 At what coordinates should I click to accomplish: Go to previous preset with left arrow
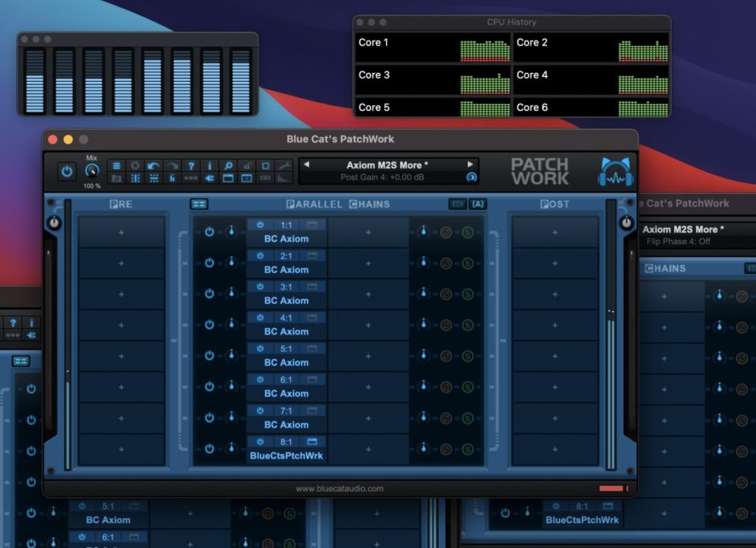tap(306, 165)
